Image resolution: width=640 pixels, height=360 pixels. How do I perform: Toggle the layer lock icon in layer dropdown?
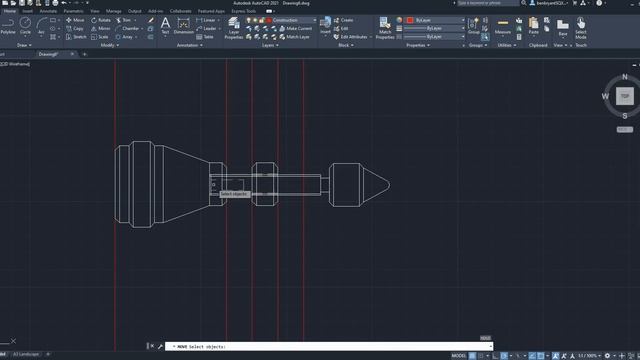[x=262, y=20]
